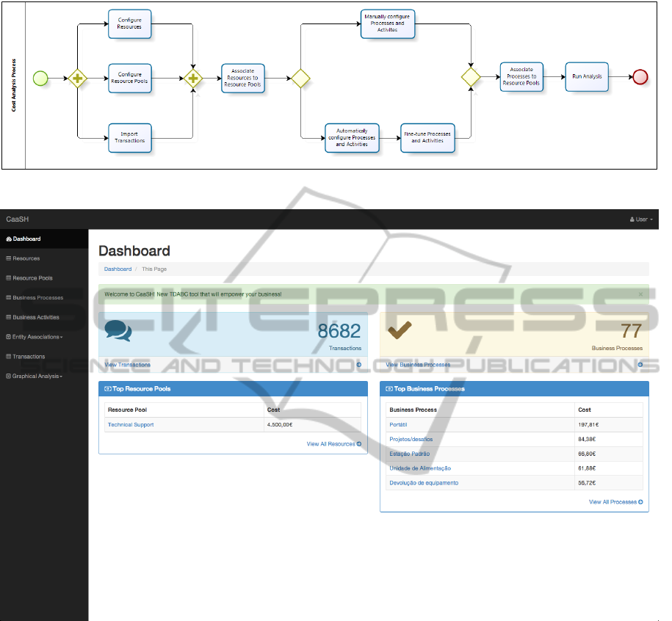The height and width of the screenshot is (621, 672).
Task: Click arrow icon beside View Transactions
Action: point(358,364)
